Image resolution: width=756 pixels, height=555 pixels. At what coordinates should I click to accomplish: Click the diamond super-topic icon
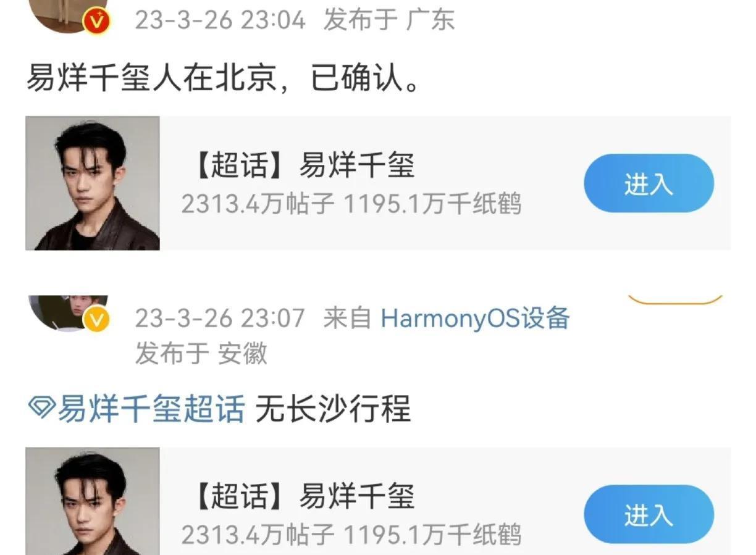tap(41, 408)
